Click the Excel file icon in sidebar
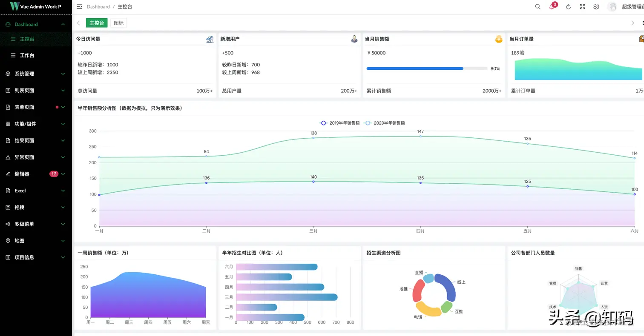644x336 pixels. 8,191
